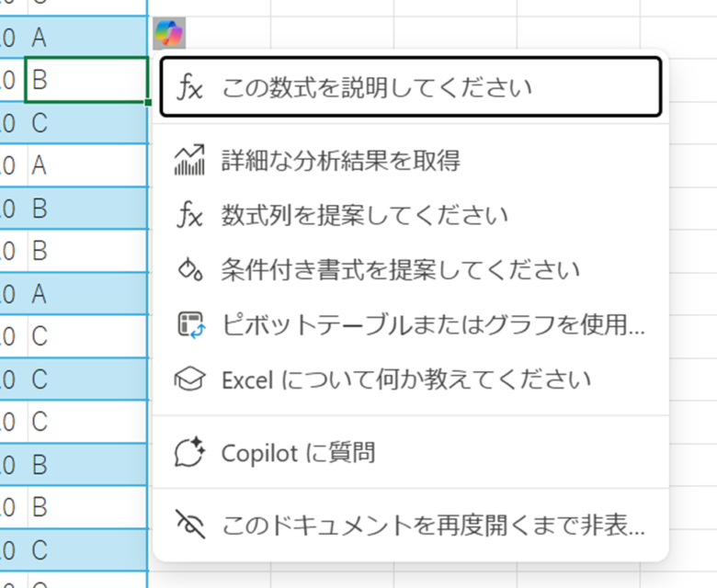717x588 pixels.
Task: Click the paint bucket conditional formatting icon
Action: pyautogui.click(x=189, y=270)
